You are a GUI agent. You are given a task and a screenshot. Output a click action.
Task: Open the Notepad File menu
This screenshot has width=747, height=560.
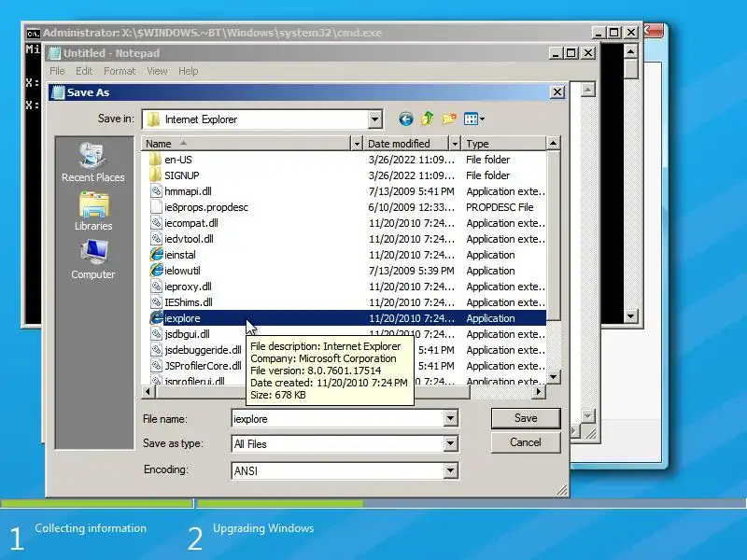pos(57,71)
